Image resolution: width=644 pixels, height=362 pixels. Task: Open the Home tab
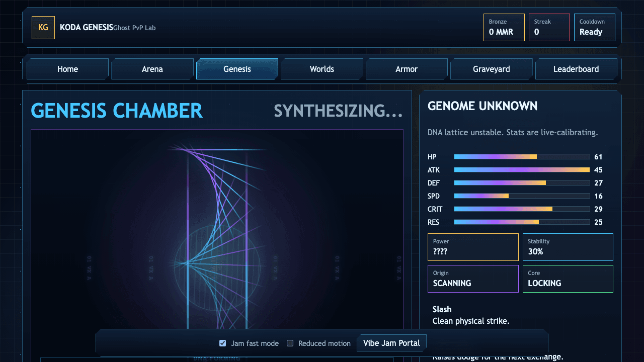pos(67,69)
